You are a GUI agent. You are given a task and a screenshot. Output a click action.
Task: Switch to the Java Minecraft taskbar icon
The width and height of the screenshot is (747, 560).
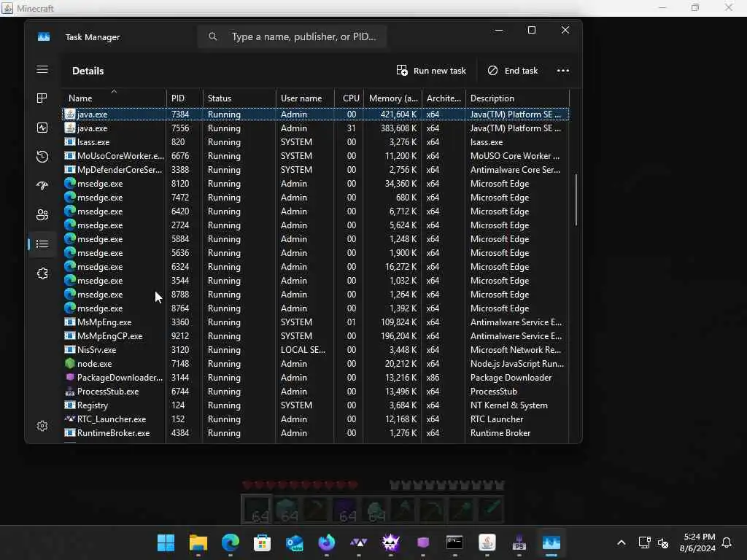[487, 542]
